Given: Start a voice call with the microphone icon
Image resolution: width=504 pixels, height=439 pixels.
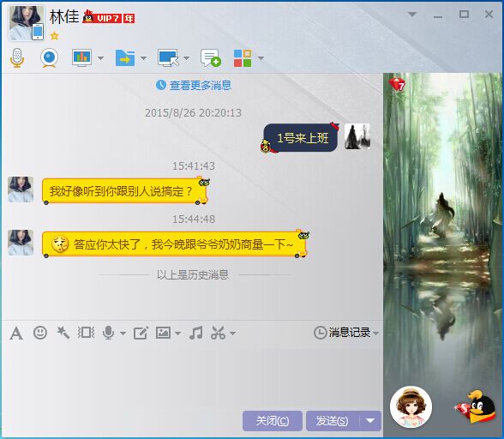Looking at the screenshot, I should pyautogui.click(x=17, y=58).
